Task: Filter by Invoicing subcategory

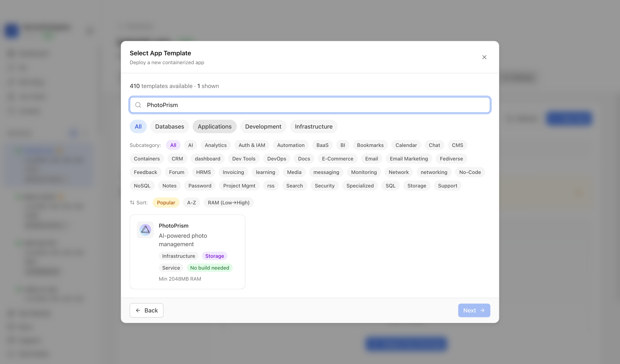Action: (233, 172)
